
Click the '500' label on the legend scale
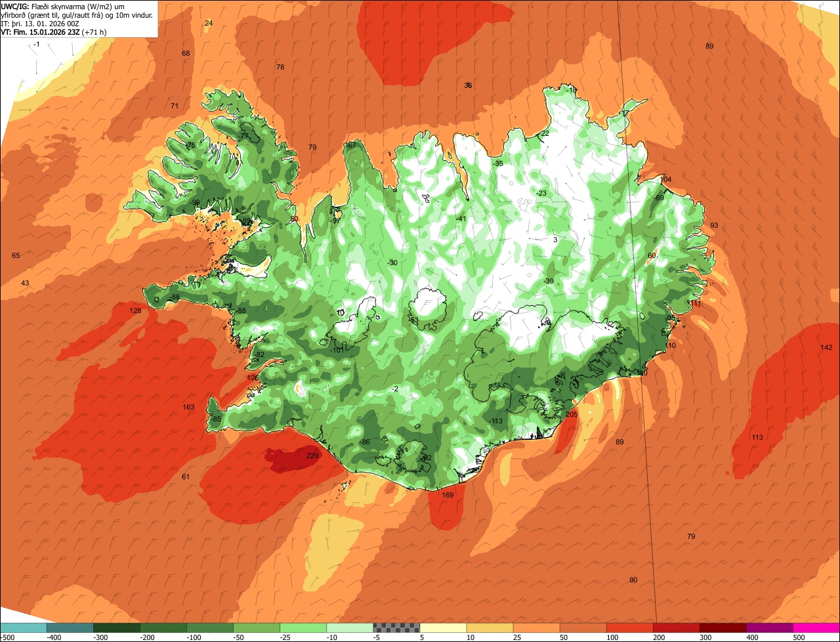[799, 637]
